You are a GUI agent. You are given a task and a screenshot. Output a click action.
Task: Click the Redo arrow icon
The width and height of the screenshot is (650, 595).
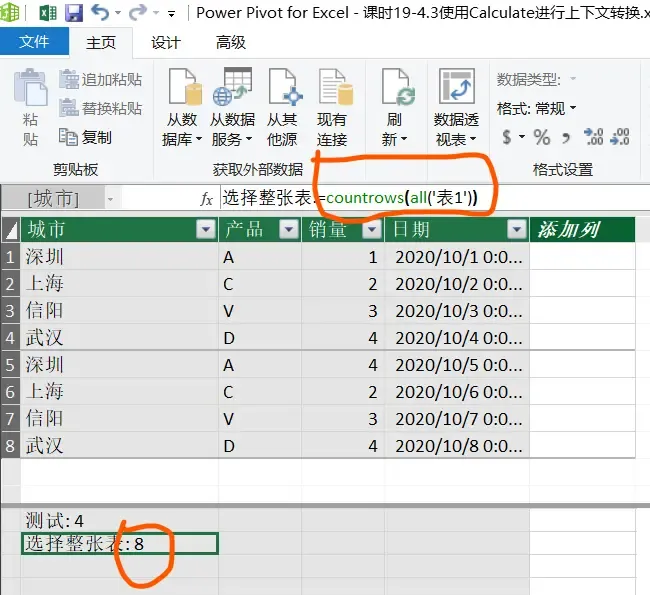point(138,12)
